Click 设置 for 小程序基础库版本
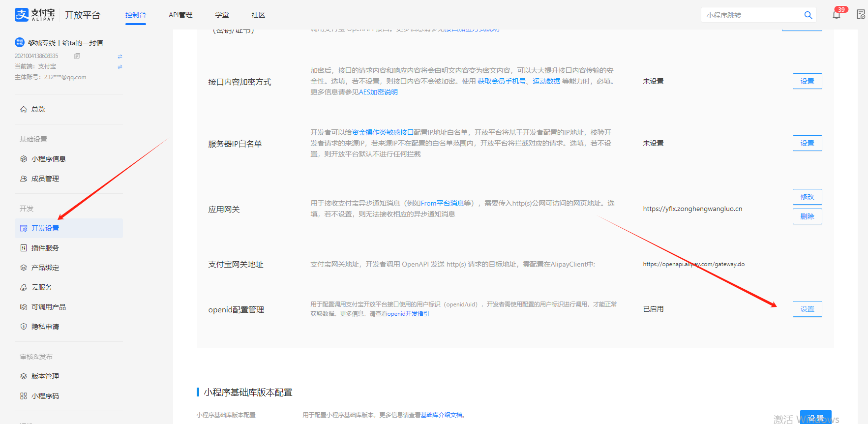The width and height of the screenshot is (868, 424). click(815, 418)
